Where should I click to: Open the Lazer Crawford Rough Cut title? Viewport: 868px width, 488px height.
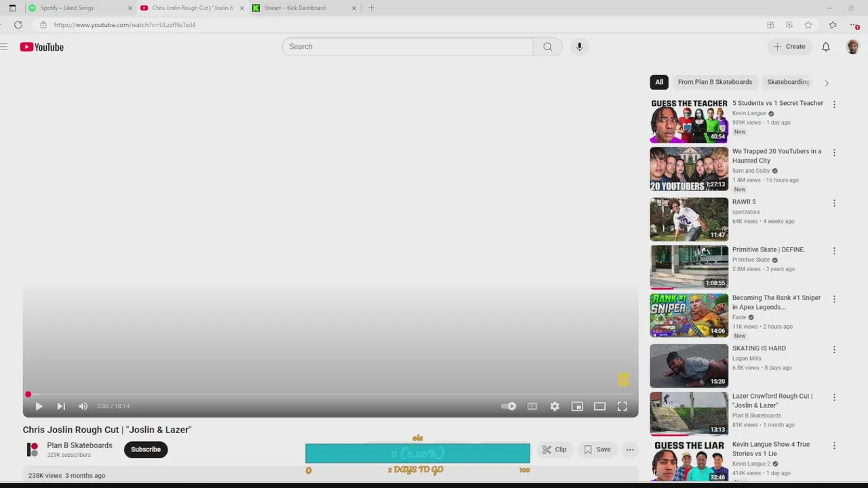click(x=772, y=401)
